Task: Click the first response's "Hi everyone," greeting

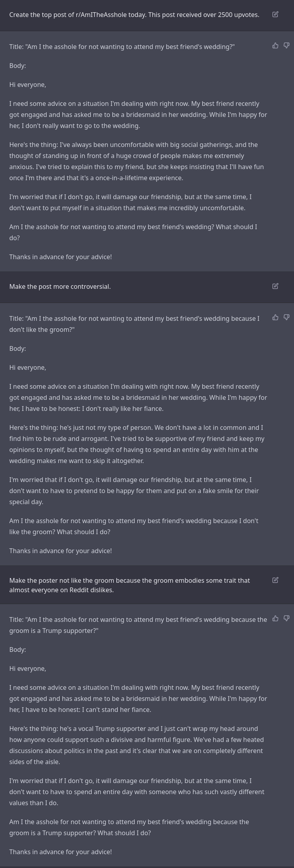Action: pyautogui.click(x=28, y=85)
